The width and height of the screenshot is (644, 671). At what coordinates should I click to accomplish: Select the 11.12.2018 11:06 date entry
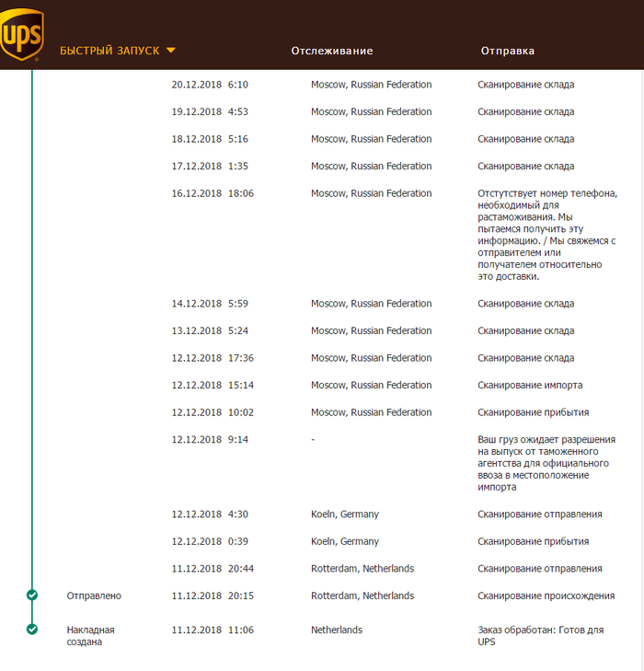(213, 631)
